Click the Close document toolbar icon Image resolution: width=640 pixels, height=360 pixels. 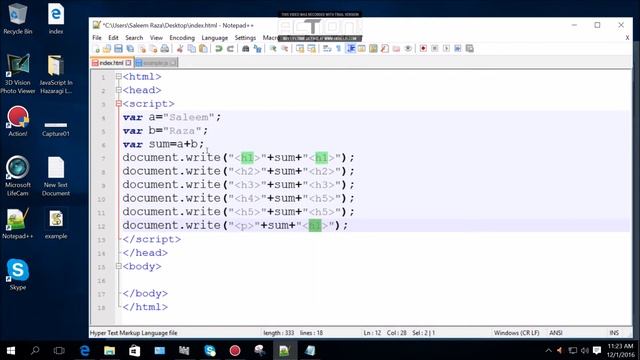(142, 49)
